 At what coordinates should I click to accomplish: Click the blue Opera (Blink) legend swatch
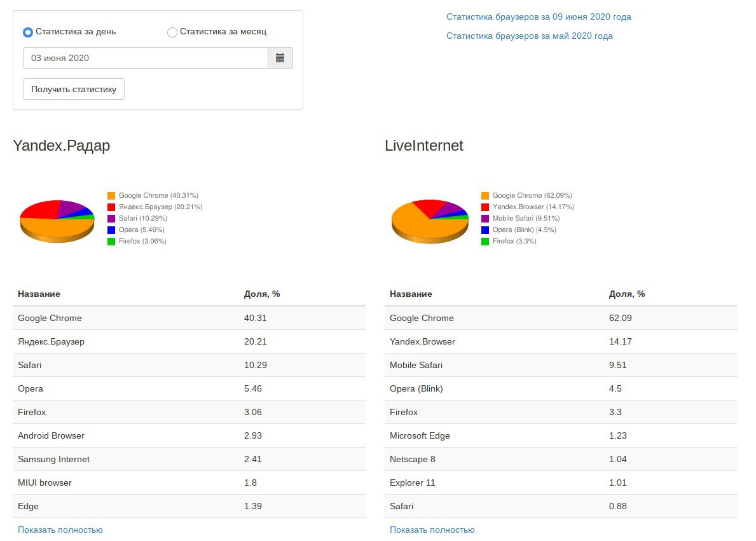coord(485,230)
